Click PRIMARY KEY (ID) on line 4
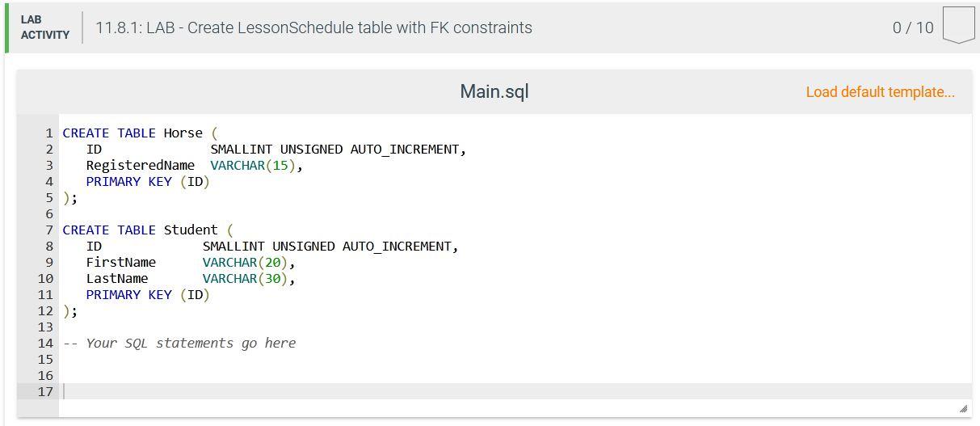The image size is (980, 426). click(148, 181)
